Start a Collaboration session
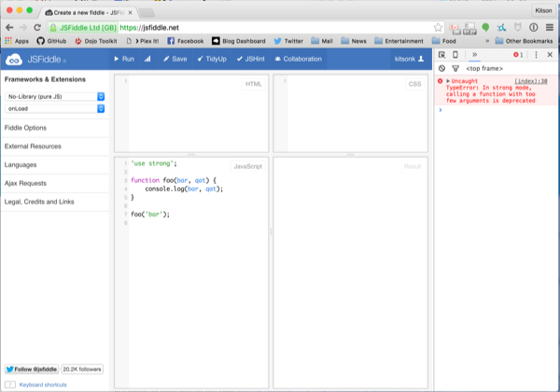The image size is (560, 392). point(299,59)
